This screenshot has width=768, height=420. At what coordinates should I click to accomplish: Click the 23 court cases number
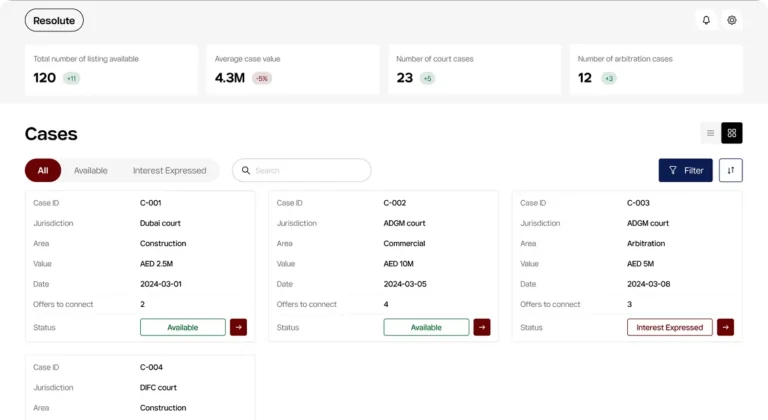[x=405, y=78]
